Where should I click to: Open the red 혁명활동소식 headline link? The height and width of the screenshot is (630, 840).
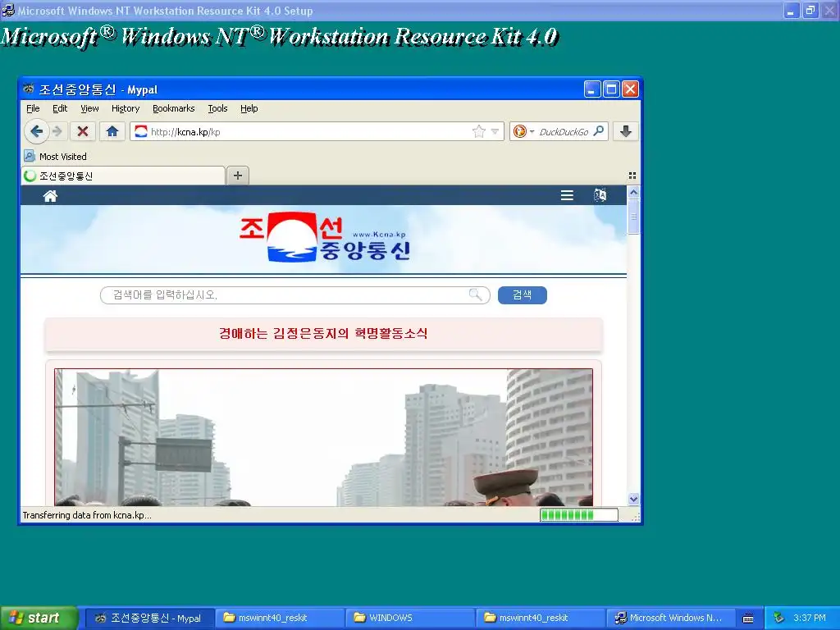click(x=323, y=333)
